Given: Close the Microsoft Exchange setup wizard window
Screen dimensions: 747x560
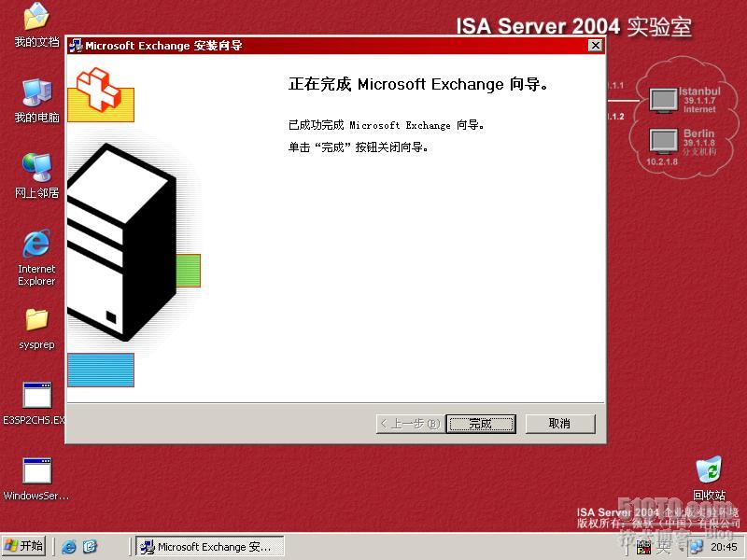Looking at the screenshot, I should (x=595, y=45).
